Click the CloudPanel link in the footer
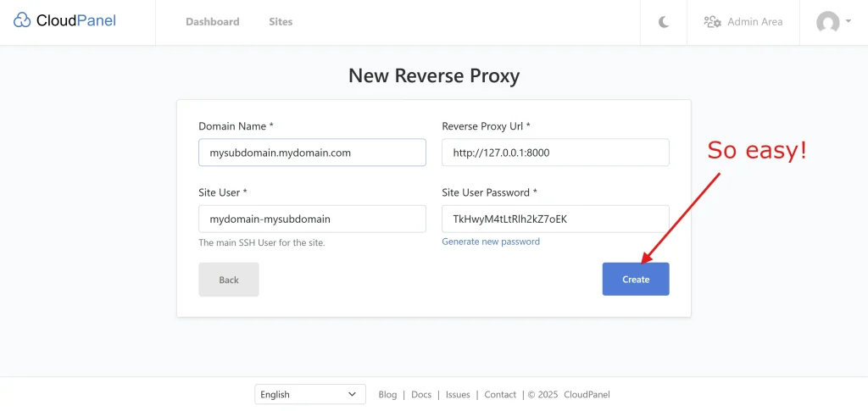The height and width of the screenshot is (411, 868). click(x=587, y=395)
